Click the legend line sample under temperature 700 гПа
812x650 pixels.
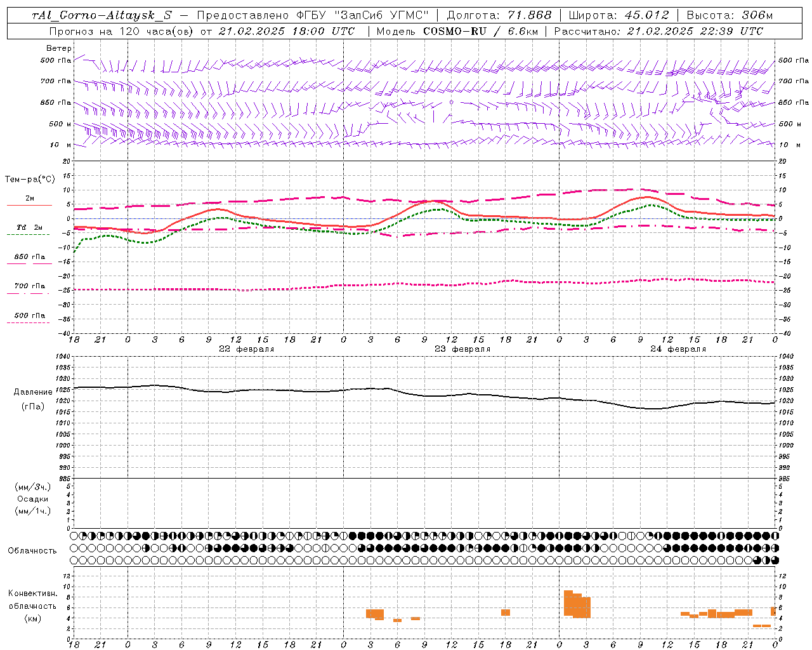(28, 293)
